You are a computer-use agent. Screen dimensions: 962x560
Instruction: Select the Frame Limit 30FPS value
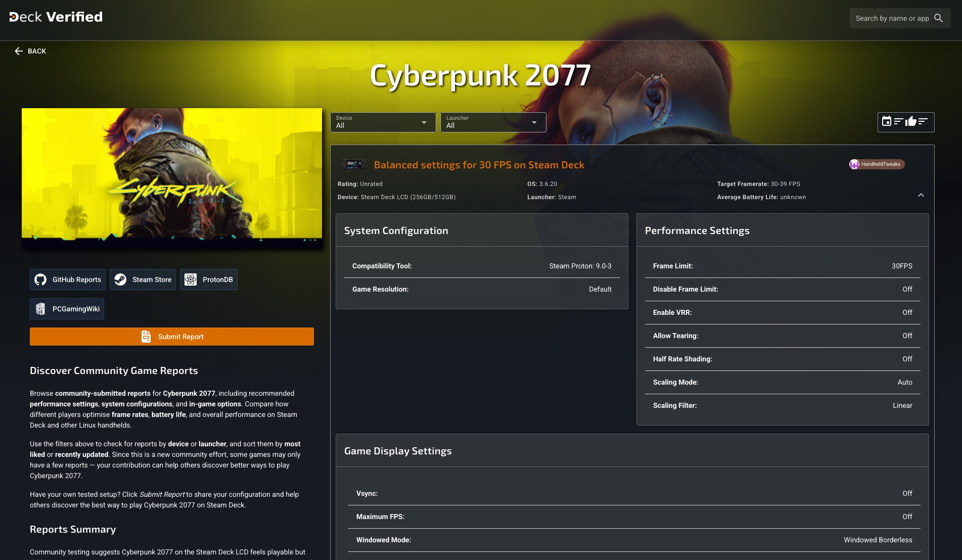pos(902,266)
